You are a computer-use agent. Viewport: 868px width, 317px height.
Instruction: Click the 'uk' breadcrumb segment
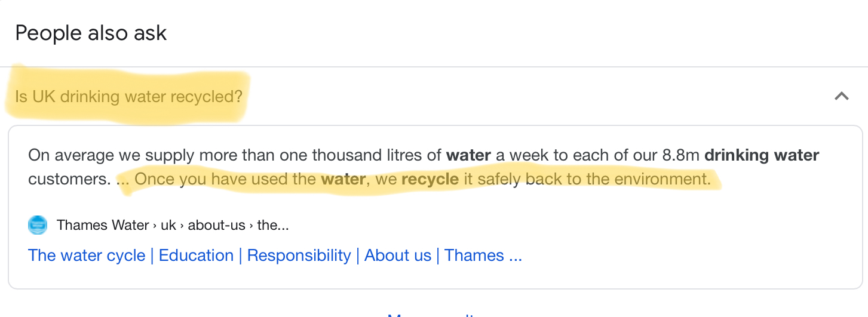point(168,225)
